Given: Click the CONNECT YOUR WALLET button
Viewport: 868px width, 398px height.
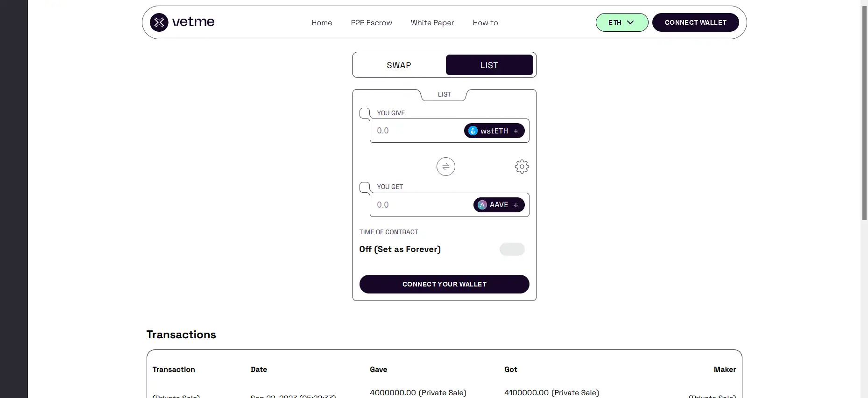Looking at the screenshot, I should coord(444,284).
